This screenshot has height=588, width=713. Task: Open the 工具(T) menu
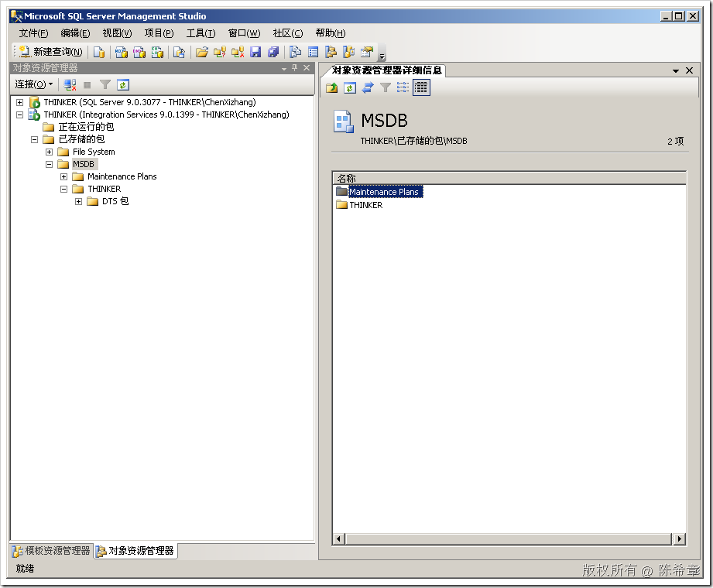click(x=201, y=33)
